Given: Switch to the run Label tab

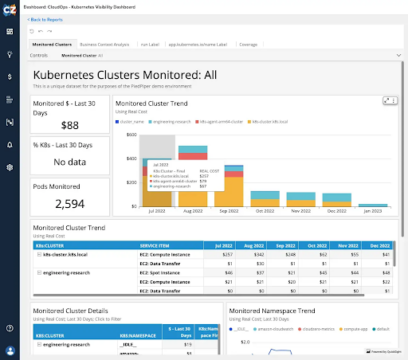Looking at the screenshot, I should click(x=150, y=44).
